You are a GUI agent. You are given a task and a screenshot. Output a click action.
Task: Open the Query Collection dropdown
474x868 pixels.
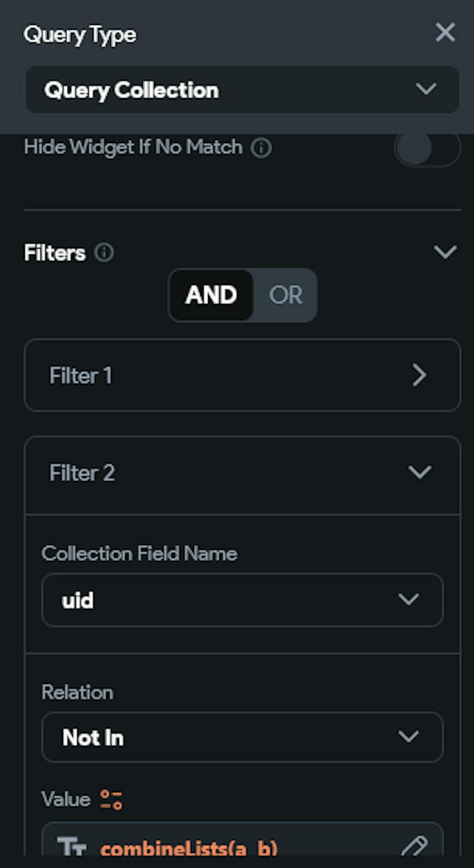242,90
